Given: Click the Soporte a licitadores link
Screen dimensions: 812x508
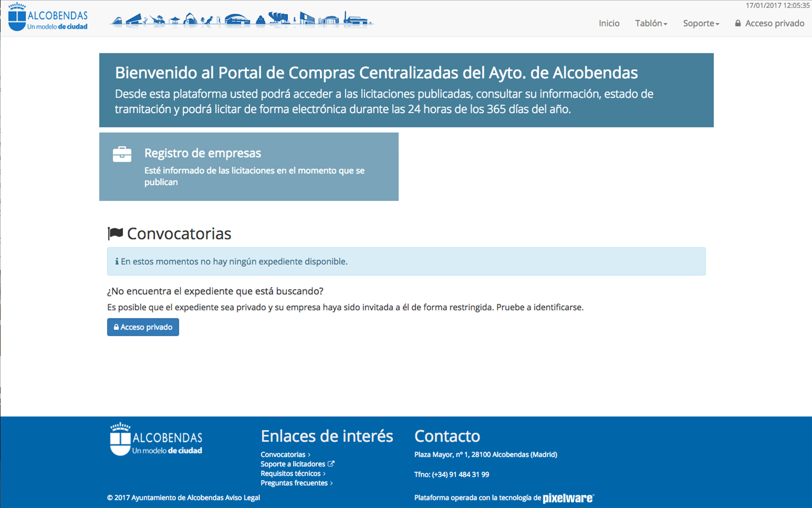Looking at the screenshot, I should [293, 464].
